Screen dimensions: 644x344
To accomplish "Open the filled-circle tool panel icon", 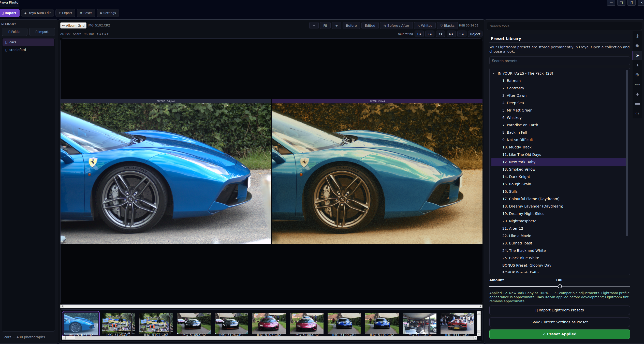I will (637, 46).
